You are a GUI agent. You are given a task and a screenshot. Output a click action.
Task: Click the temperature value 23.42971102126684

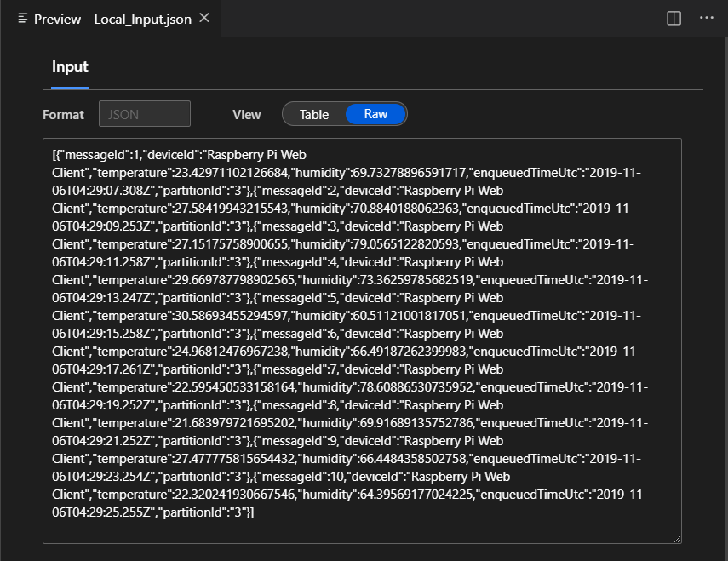tap(232, 173)
